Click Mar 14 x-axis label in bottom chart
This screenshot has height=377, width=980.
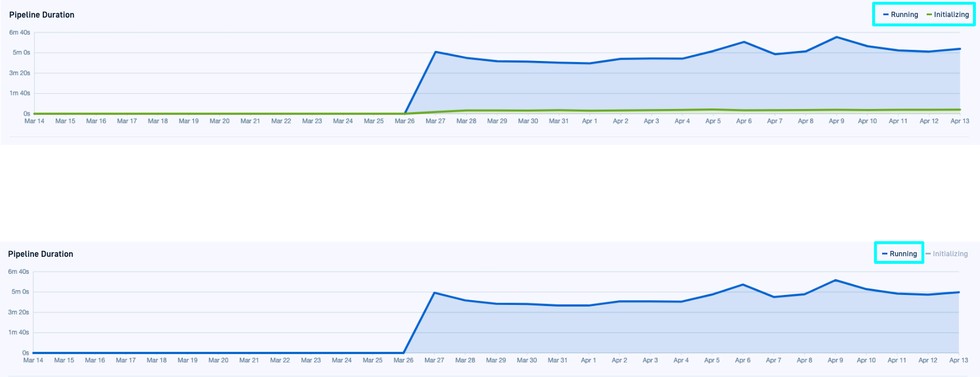pyautogui.click(x=33, y=361)
